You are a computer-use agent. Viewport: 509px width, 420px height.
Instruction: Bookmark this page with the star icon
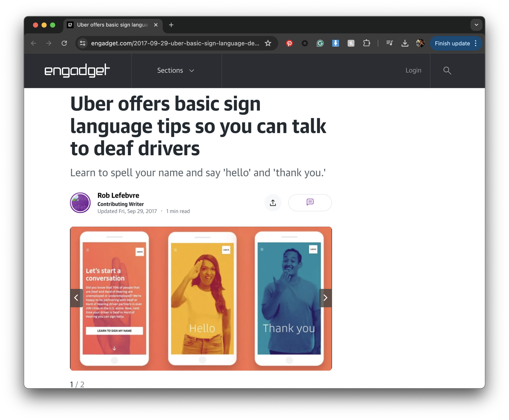tap(268, 43)
